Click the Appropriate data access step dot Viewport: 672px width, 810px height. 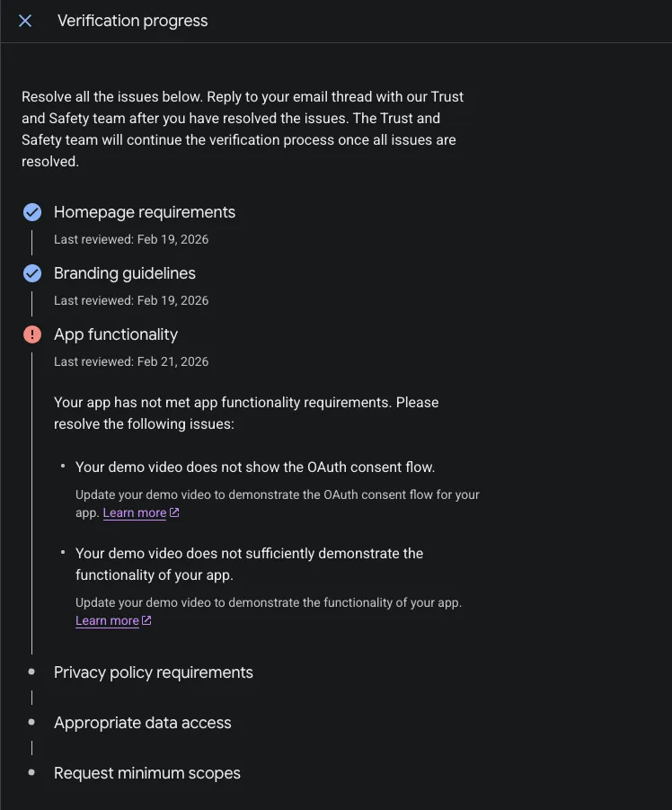(x=32, y=722)
